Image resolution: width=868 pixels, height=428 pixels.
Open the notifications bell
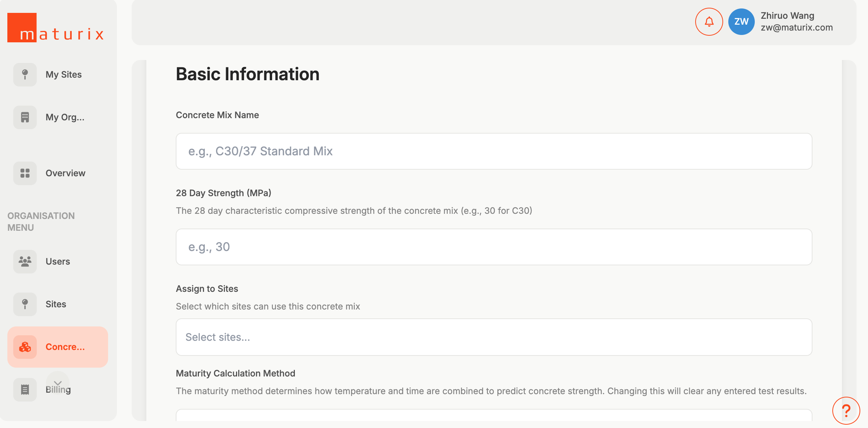708,22
